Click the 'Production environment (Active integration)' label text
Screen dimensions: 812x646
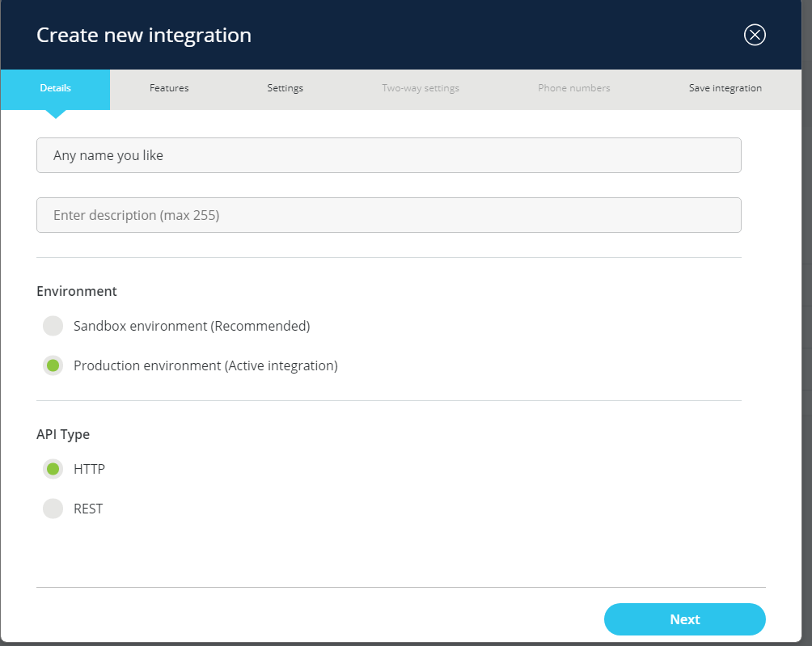pos(205,365)
